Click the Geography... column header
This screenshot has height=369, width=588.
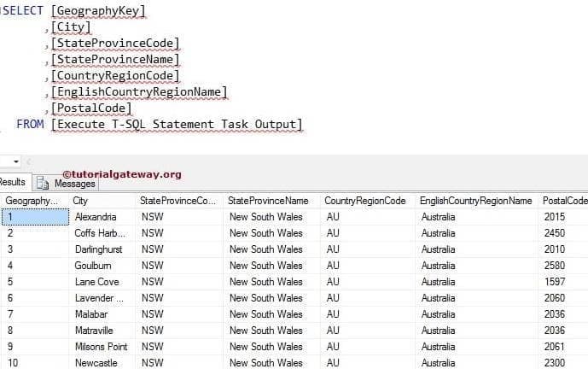pos(35,201)
